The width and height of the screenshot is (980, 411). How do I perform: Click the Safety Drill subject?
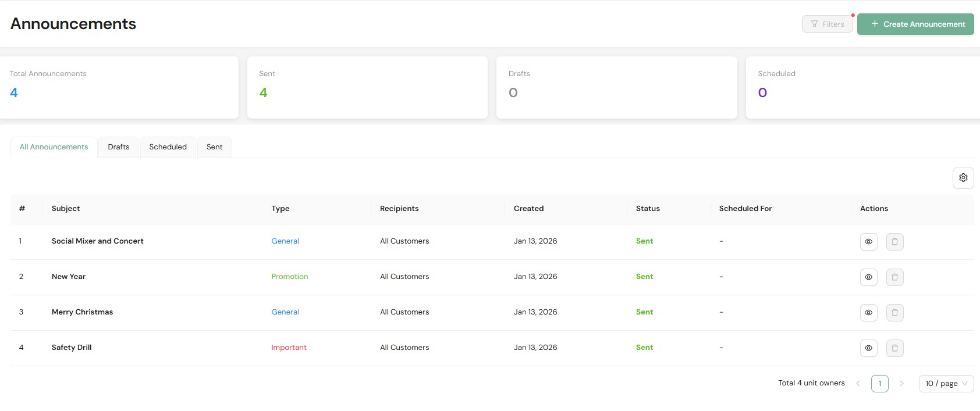[x=72, y=348]
